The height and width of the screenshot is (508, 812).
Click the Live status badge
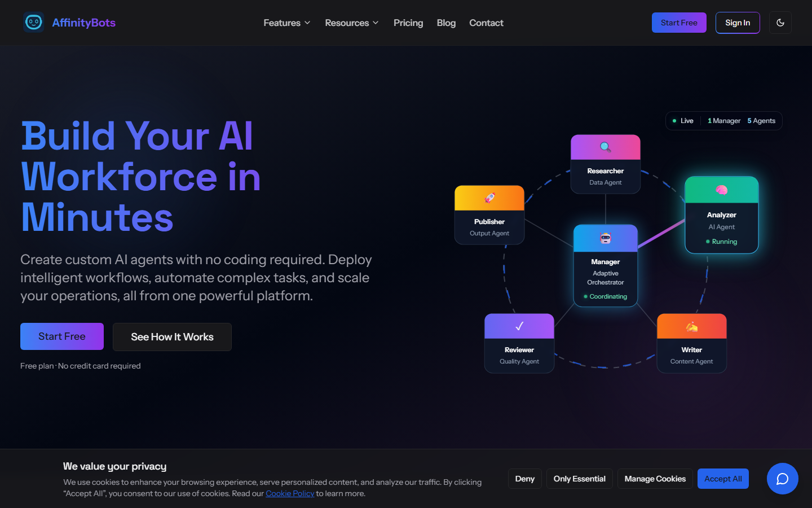[x=683, y=120]
